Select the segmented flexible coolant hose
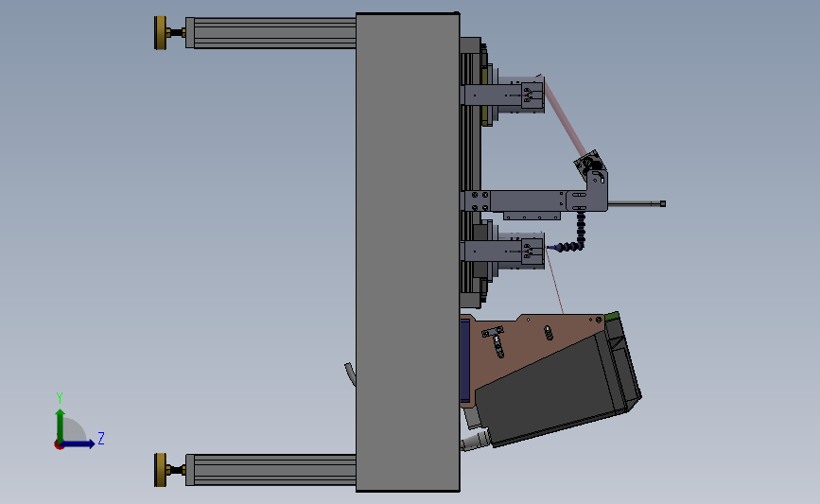 (x=571, y=234)
